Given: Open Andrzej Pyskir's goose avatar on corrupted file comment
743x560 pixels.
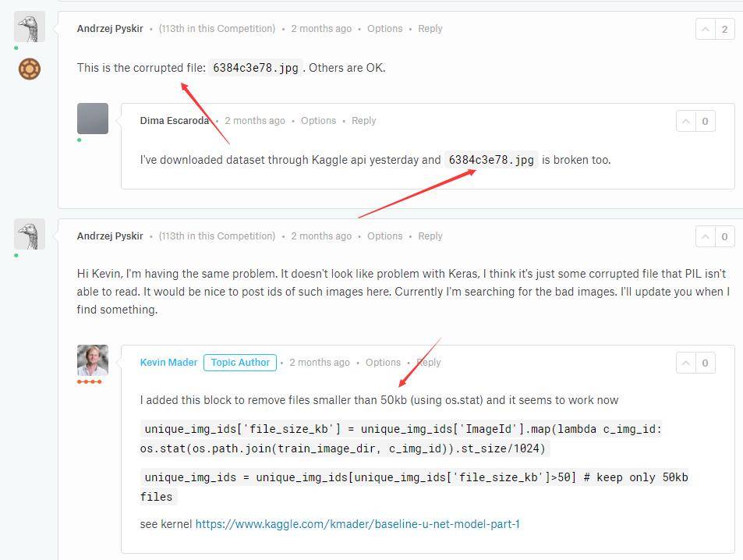Looking at the screenshot, I should [x=30, y=27].
